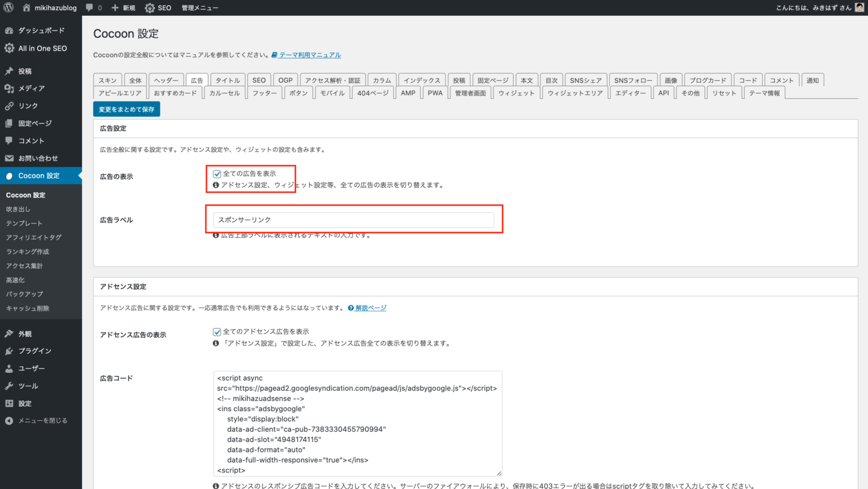The width and height of the screenshot is (868, 489).
Task: Click the 変更をまとめて保存 save button
Action: [x=127, y=108]
